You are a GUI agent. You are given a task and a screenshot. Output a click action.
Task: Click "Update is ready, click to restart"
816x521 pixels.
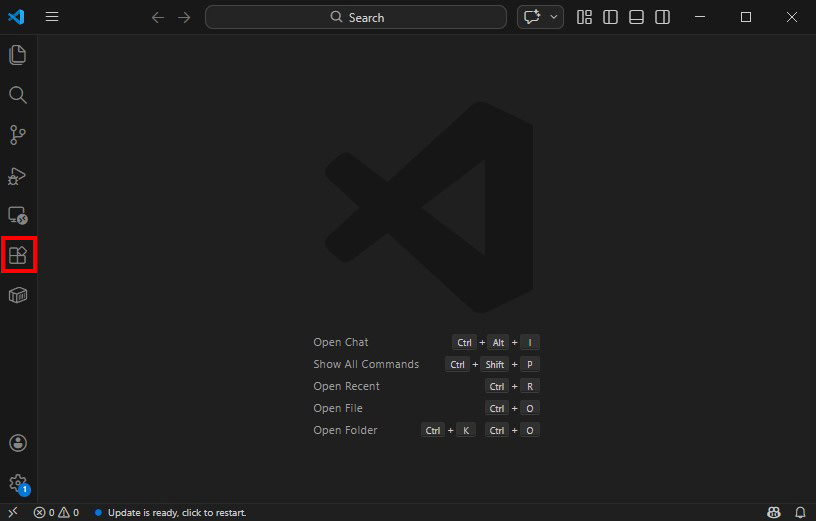(176, 512)
